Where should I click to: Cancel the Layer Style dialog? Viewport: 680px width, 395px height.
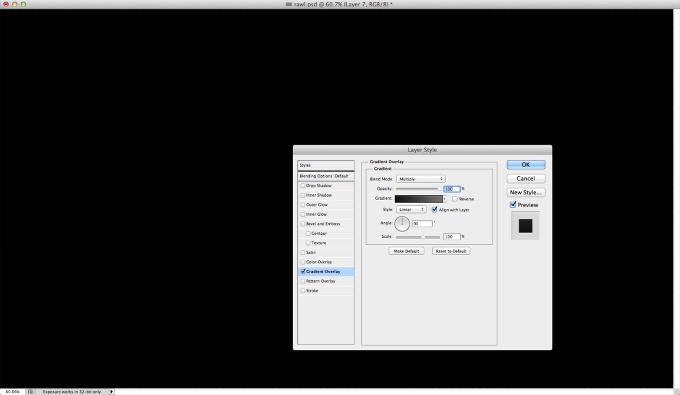click(x=526, y=179)
